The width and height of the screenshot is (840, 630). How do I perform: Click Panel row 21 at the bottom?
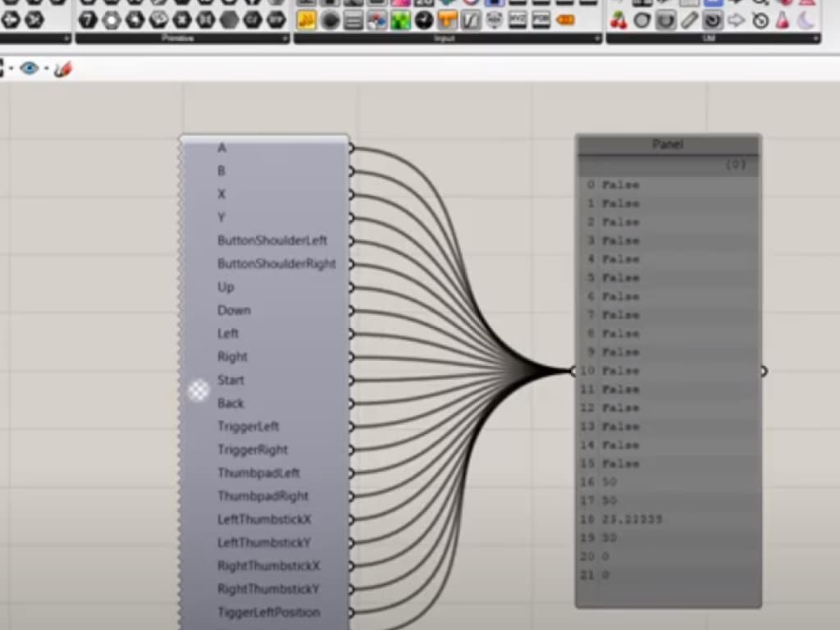668,575
